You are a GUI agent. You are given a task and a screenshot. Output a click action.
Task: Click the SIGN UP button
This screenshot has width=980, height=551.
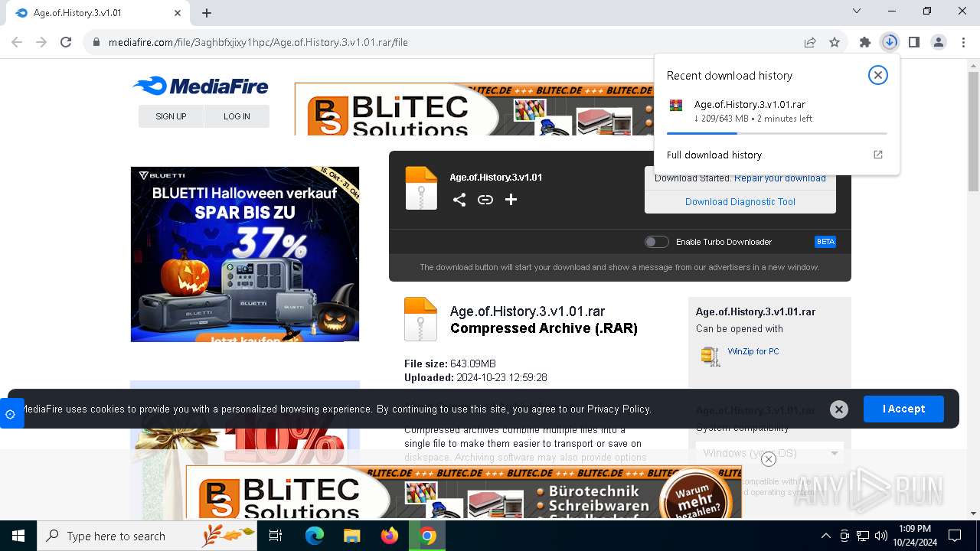(171, 116)
